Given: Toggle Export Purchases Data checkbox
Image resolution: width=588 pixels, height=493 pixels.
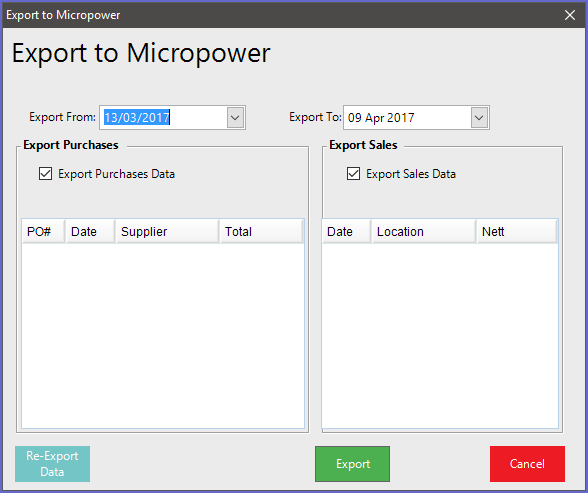Looking at the screenshot, I should click(x=45, y=174).
